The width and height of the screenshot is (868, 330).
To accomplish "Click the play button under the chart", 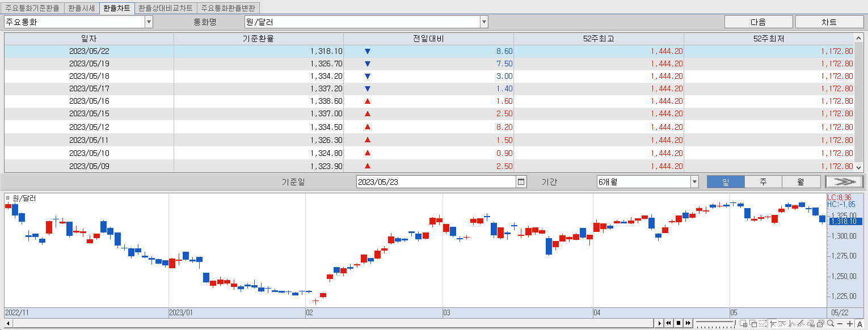I will 659,323.
